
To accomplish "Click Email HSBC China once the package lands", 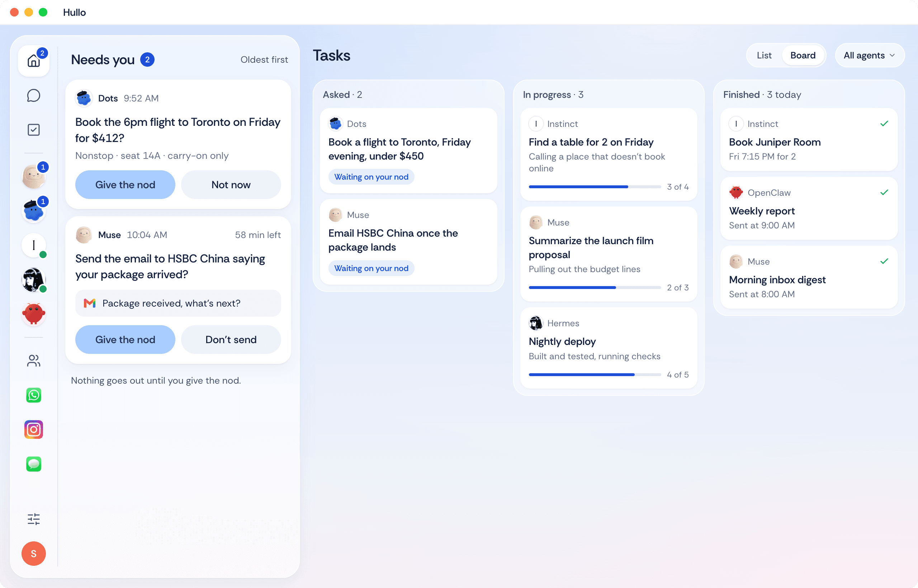I will 393,240.
